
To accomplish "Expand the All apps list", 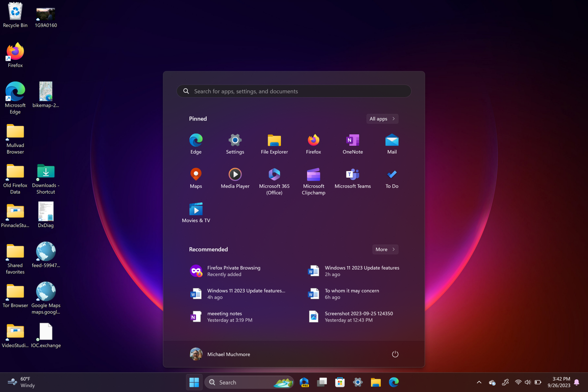I will pos(382,119).
